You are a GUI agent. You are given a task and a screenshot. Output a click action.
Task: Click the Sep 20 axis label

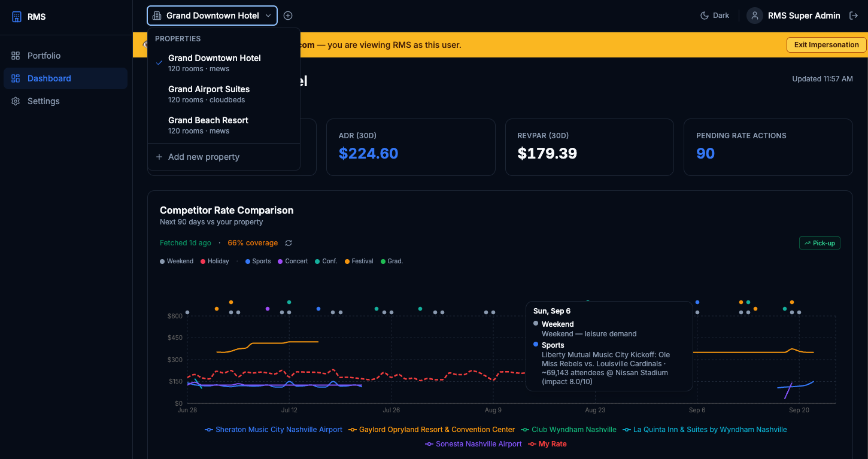pos(799,411)
